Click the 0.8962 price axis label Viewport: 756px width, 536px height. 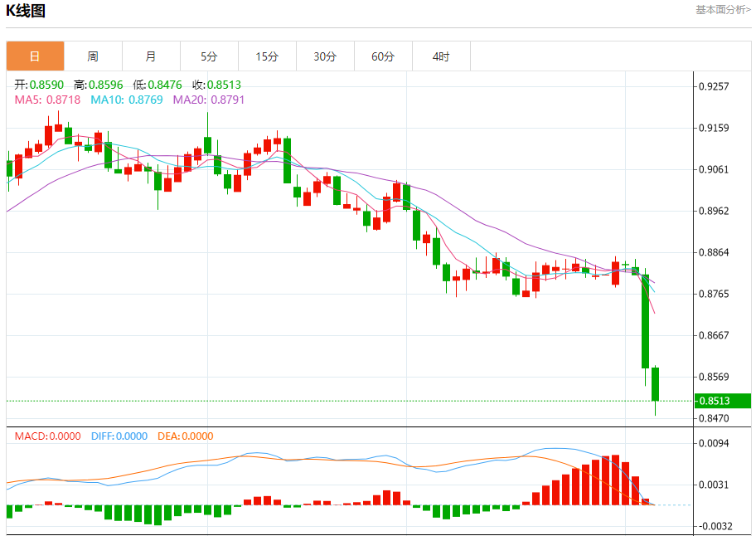point(714,211)
